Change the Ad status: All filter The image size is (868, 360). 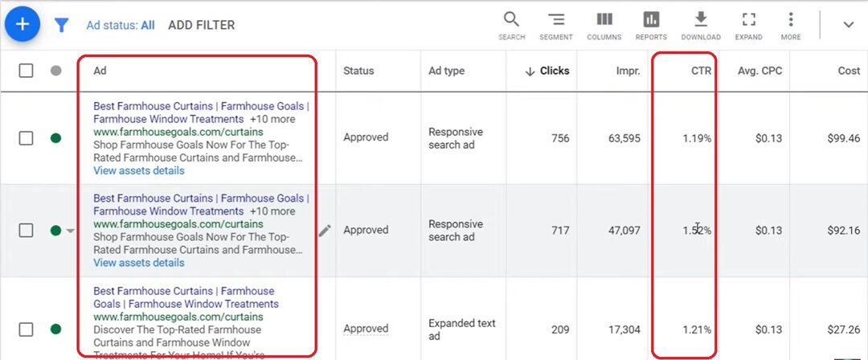pyautogui.click(x=121, y=25)
